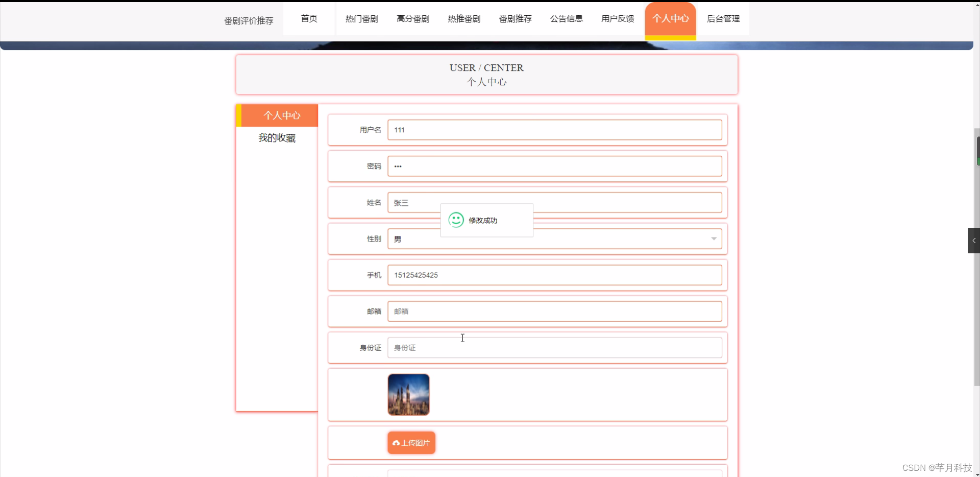Open the 热门番剧 menu item
Image resolution: width=980 pixels, height=477 pixels.
[x=361, y=18]
